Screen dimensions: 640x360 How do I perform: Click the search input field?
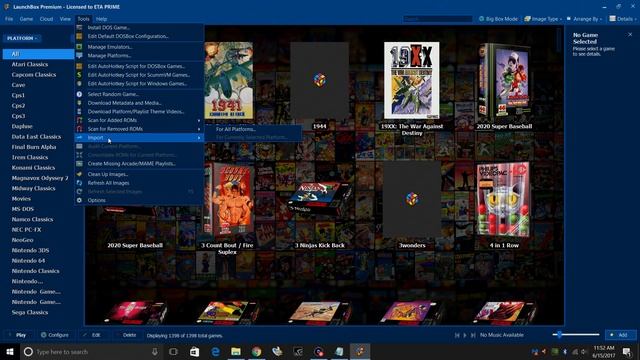coord(438,19)
